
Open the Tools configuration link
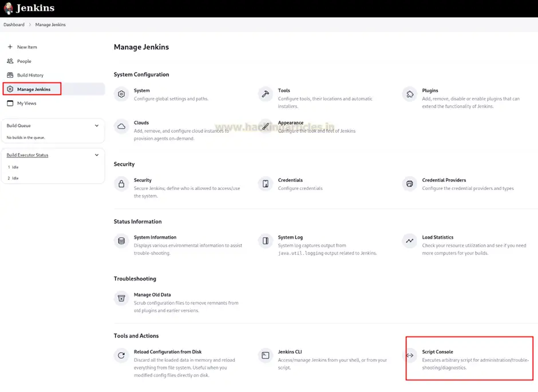click(284, 90)
